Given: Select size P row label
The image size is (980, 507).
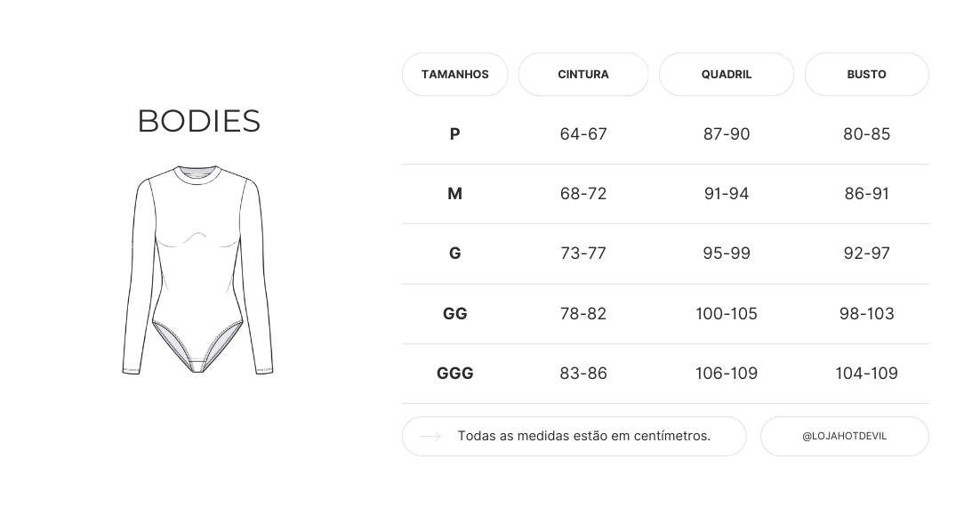Looking at the screenshot, I should coord(454,134).
